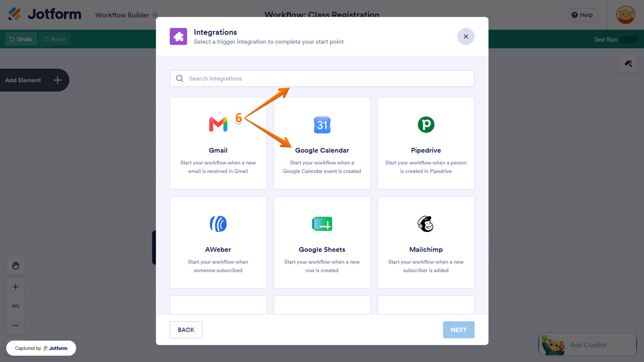Select the Gmail card title
This screenshot has height=362, width=644.
coord(218,151)
